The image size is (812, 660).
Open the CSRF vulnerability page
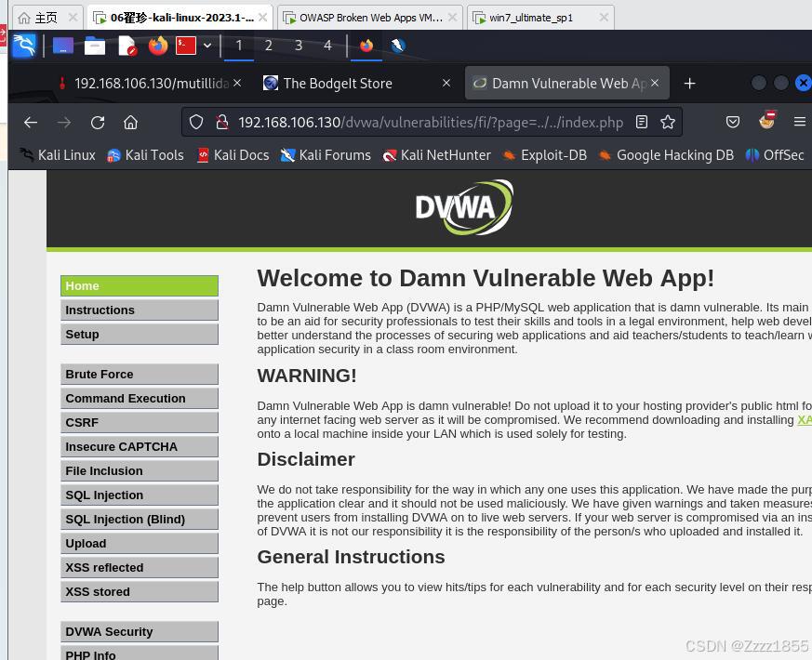[140, 422]
